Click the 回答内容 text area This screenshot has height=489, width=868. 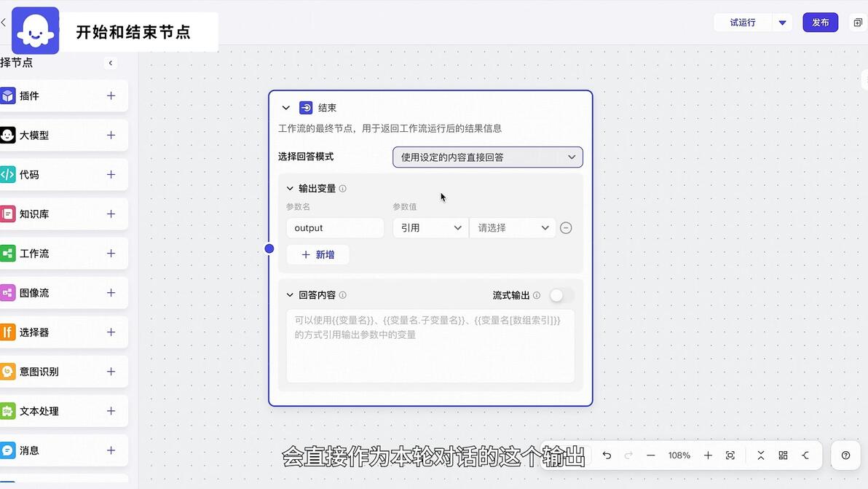click(430, 346)
